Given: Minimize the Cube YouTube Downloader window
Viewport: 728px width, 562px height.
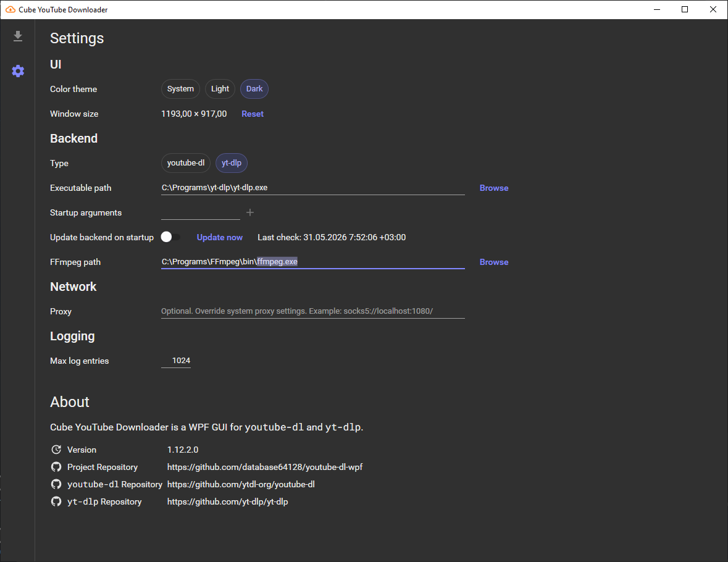Looking at the screenshot, I should point(657,9).
